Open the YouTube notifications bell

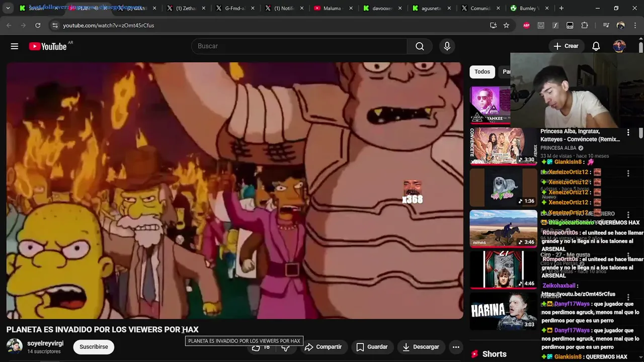click(596, 46)
